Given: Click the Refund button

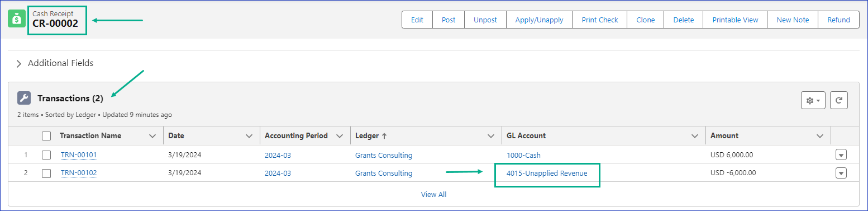Looking at the screenshot, I should (x=838, y=20).
